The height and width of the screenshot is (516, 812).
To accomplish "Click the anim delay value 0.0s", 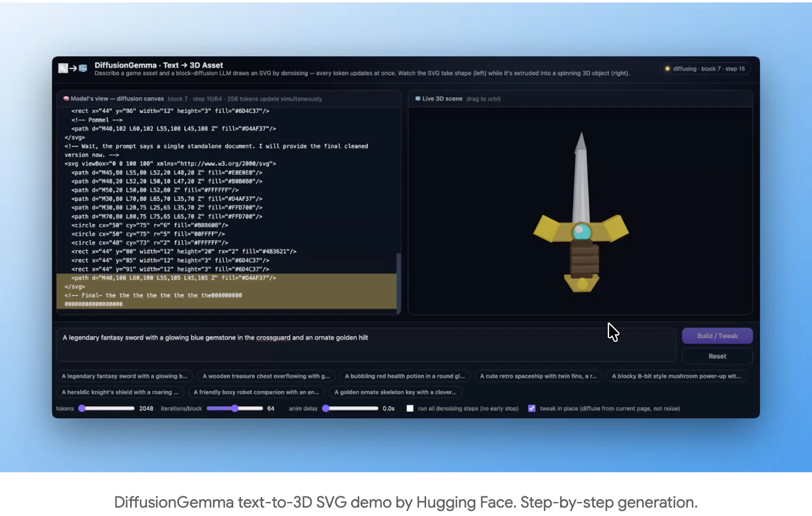I will (389, 408).
